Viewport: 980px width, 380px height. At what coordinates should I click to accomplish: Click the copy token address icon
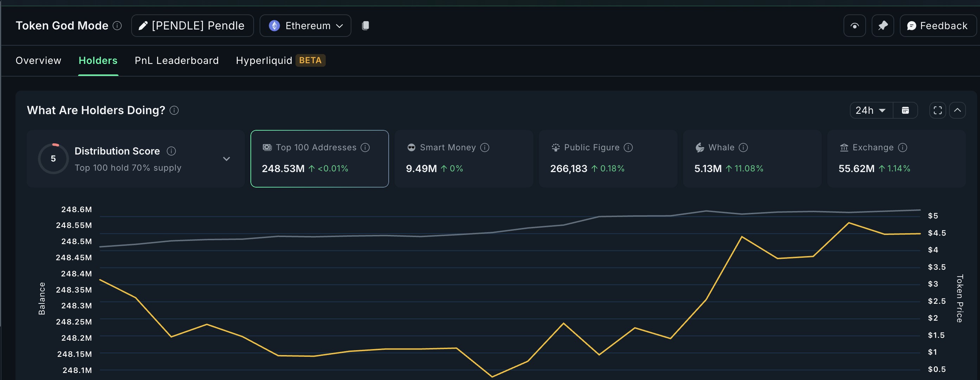(365, 25)
